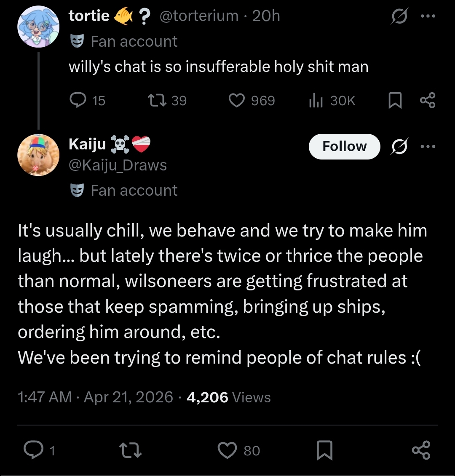Visit the @Kaiju_Draws handle link
Image resolution: width=455 pixels, height=476 pixels.
118,165
